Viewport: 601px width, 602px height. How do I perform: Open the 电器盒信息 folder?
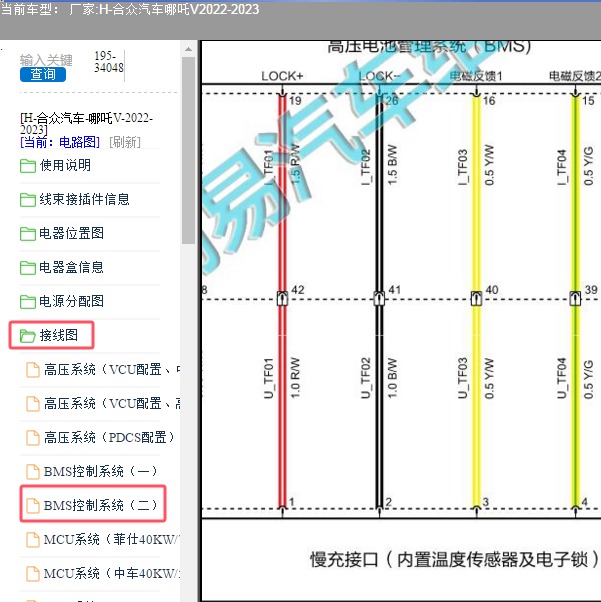tap(71, 267)
